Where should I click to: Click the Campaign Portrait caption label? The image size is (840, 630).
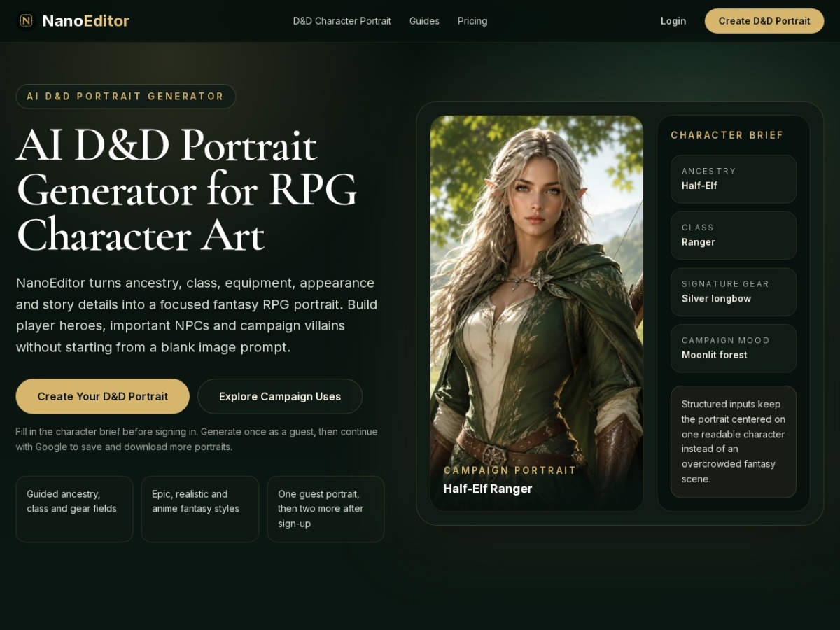pyautogui.click(x=510, y=470)
